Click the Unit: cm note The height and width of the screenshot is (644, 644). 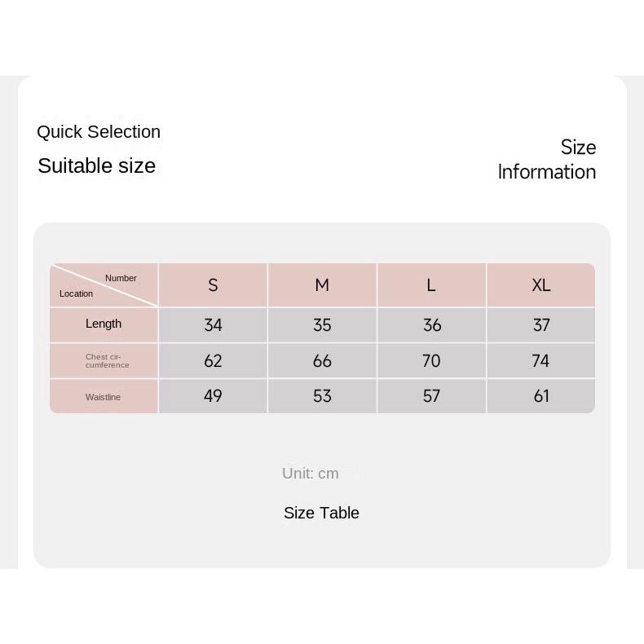(311, 474)
